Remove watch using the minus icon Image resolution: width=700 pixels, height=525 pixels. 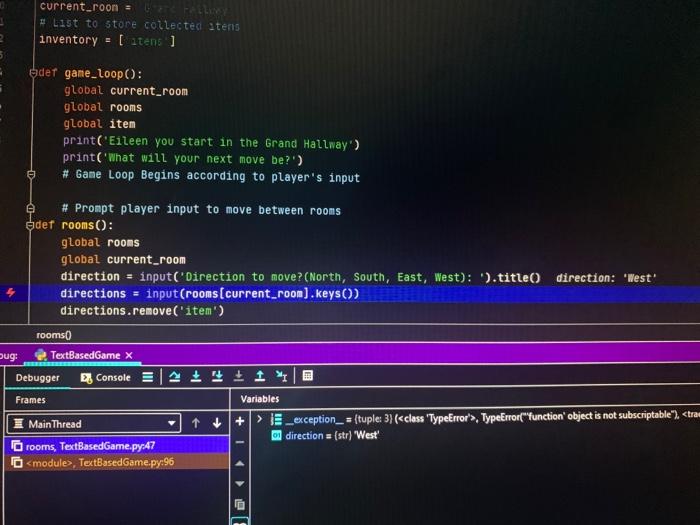coord(240,442)
